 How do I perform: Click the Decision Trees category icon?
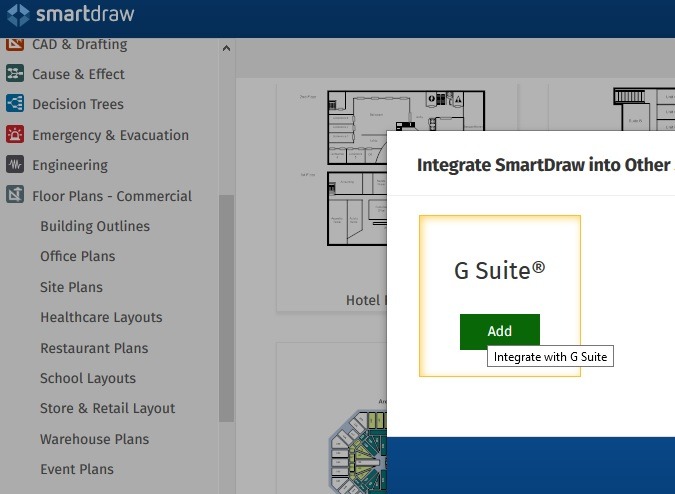pos(15,104)
